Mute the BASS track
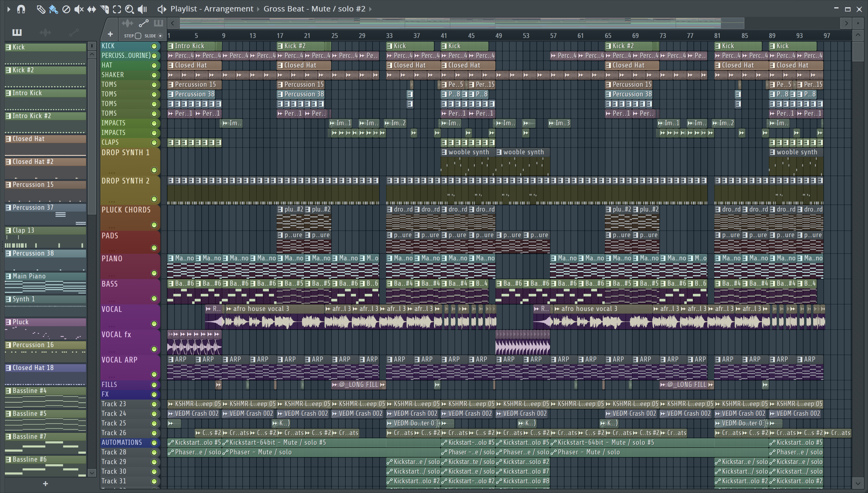The width and height of the screenshot is (868, 493). pos(154,298)
